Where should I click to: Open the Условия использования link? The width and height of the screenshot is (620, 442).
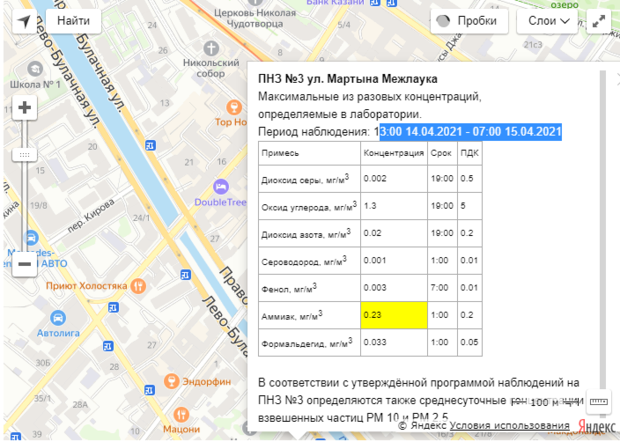(x=509, y=427)
